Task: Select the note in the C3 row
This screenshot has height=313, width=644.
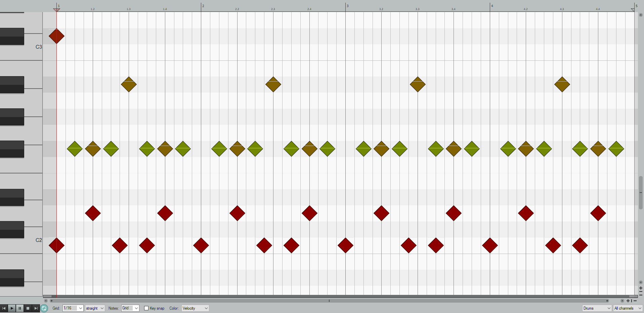Action: (x=56, y=36)
